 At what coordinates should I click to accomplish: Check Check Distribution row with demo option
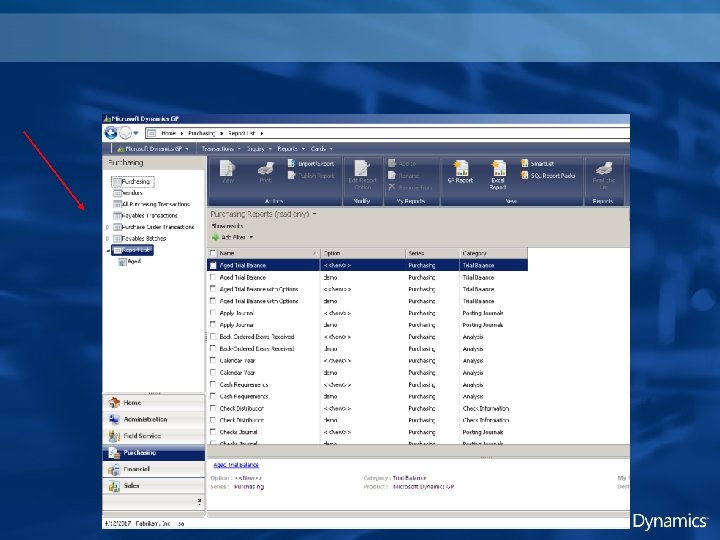point(213,420)
